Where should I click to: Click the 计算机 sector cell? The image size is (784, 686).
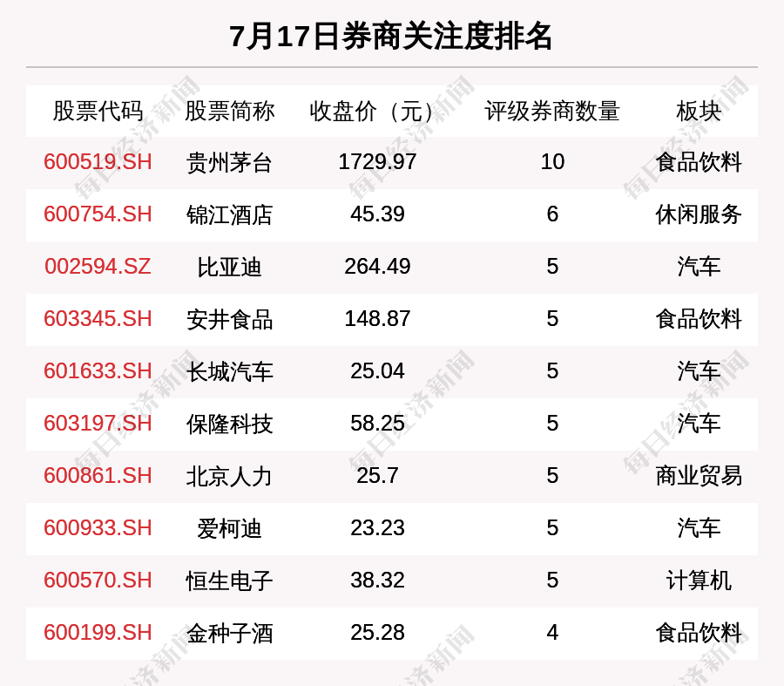coord(699,581)
